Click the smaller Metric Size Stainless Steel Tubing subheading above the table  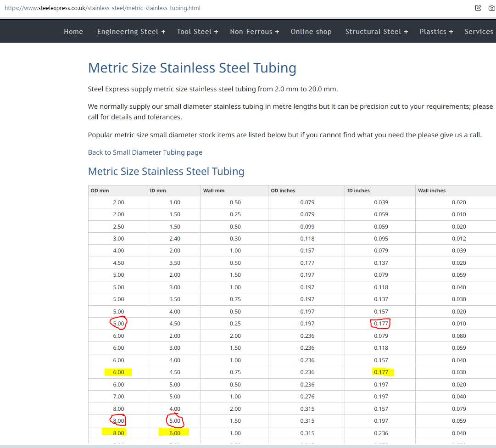166,171
